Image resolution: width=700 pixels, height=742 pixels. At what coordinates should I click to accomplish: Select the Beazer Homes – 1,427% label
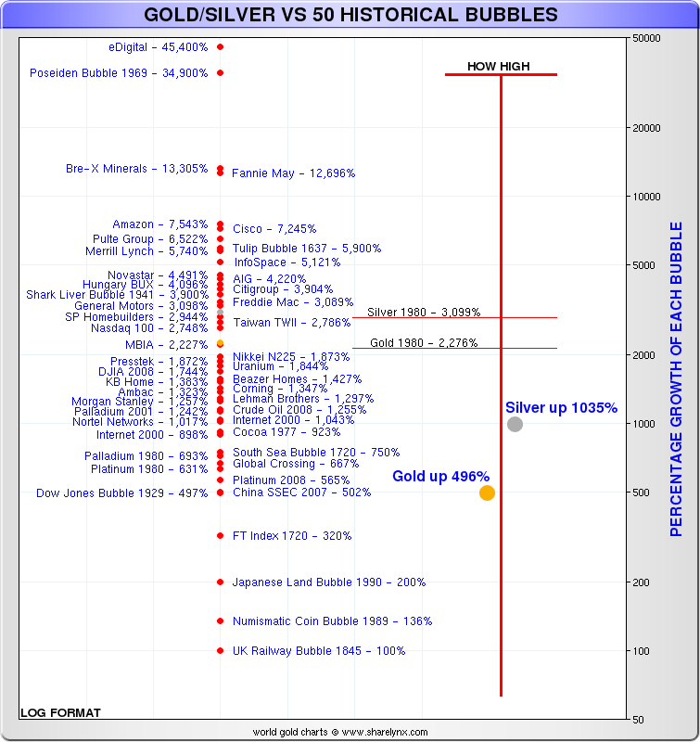tap(297, 379)
